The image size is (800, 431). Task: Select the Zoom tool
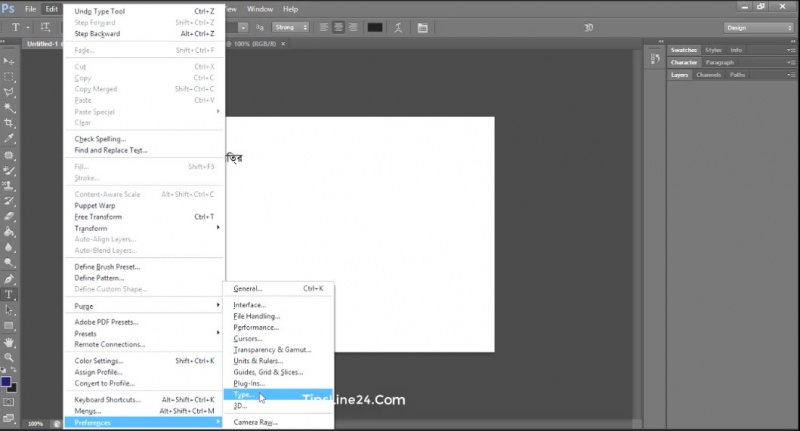coord(9,358)
